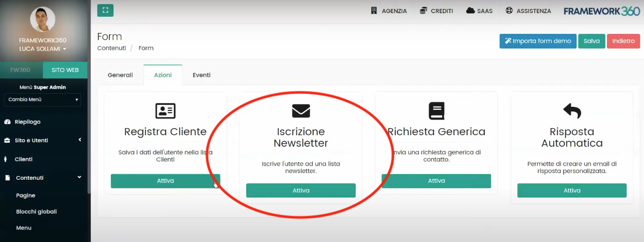Click the Iscrizione Newsletter envelope icon
The width and height of the screenshot is (644, 242).
pyautogui.click(x=300, y=111)
